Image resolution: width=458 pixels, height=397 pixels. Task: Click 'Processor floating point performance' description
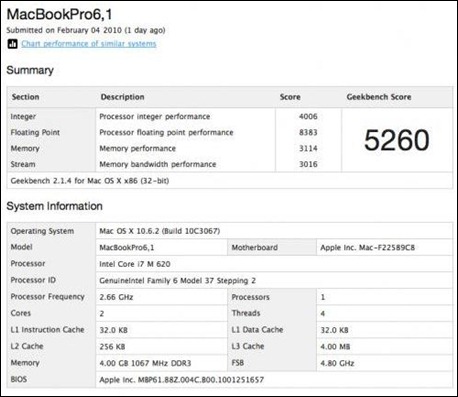[166, 132]
